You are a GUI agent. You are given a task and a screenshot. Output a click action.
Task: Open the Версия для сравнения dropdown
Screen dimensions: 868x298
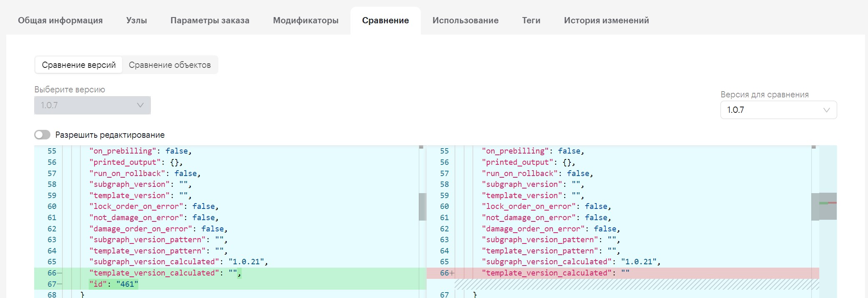(x=778, y=110)
